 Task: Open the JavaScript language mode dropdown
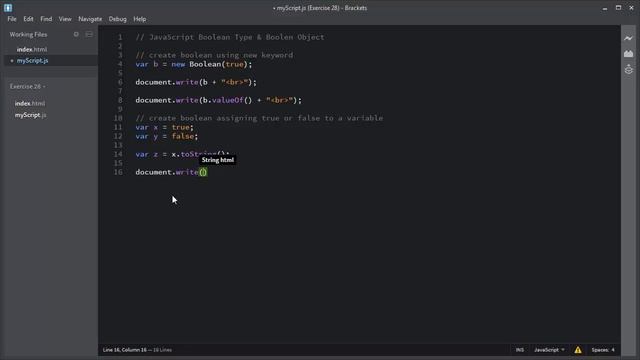coord(549,350)
